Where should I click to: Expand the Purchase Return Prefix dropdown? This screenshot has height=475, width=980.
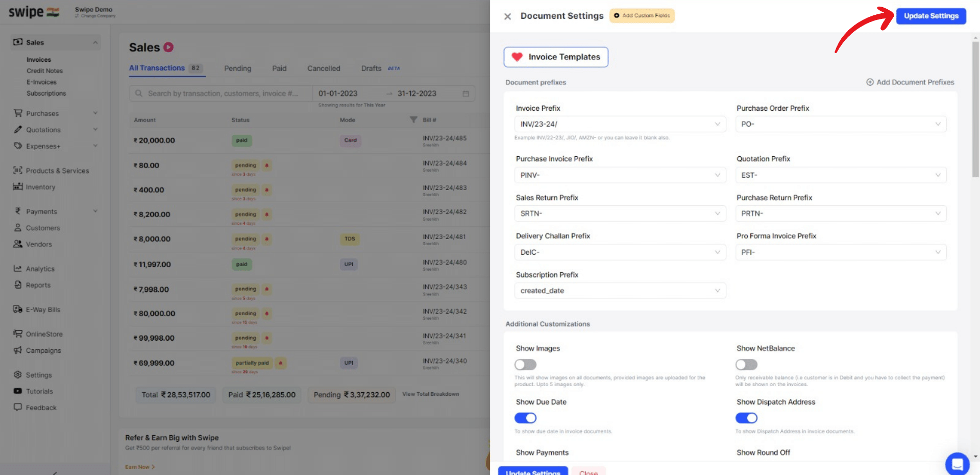841,213
